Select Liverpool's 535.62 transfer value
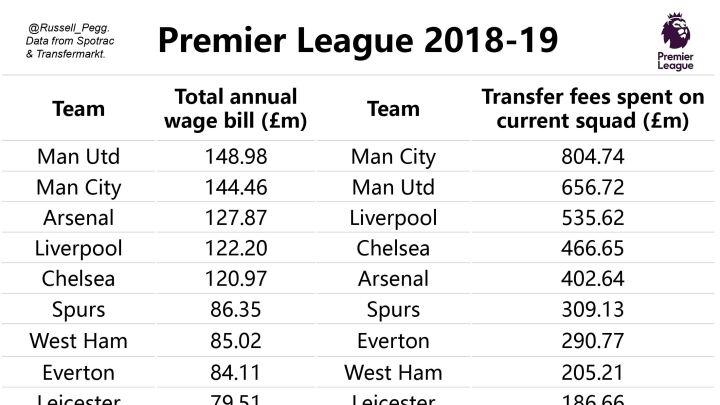Viewport: 720px width, 405px height. (x=592, y=218)
